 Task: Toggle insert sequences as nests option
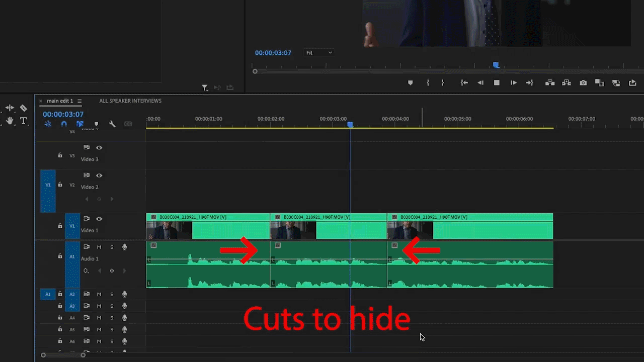(x=48, y=124)
